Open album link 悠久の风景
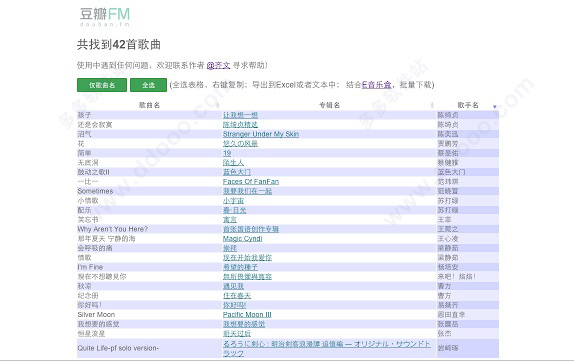 pyautogui.click(x=240, y=144)
